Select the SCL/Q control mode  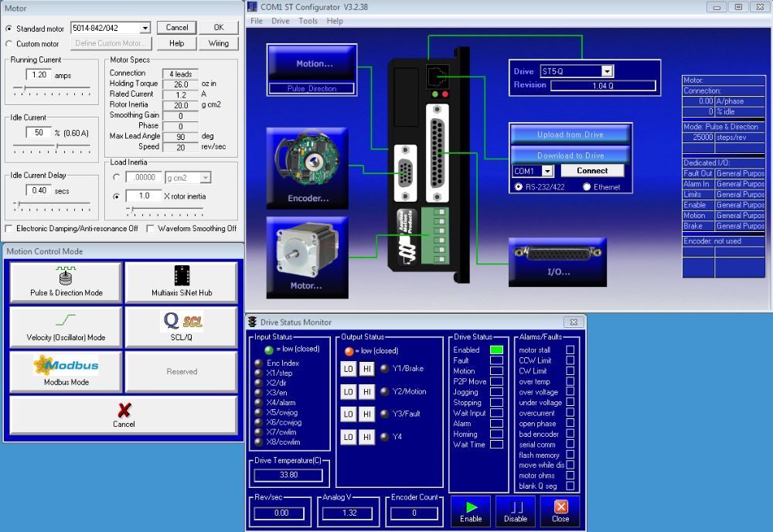pos(182,327)
